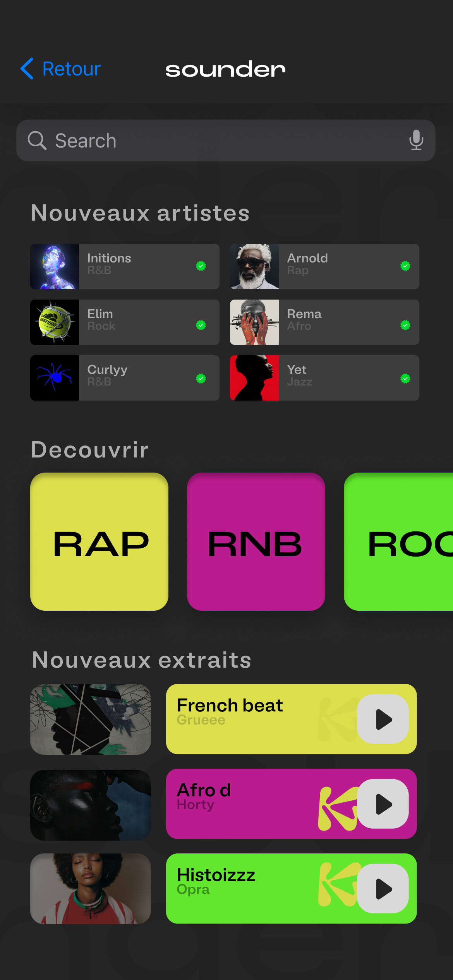Play the French beat track
Viewport: 453px width, 980px height.
[383, 719]
